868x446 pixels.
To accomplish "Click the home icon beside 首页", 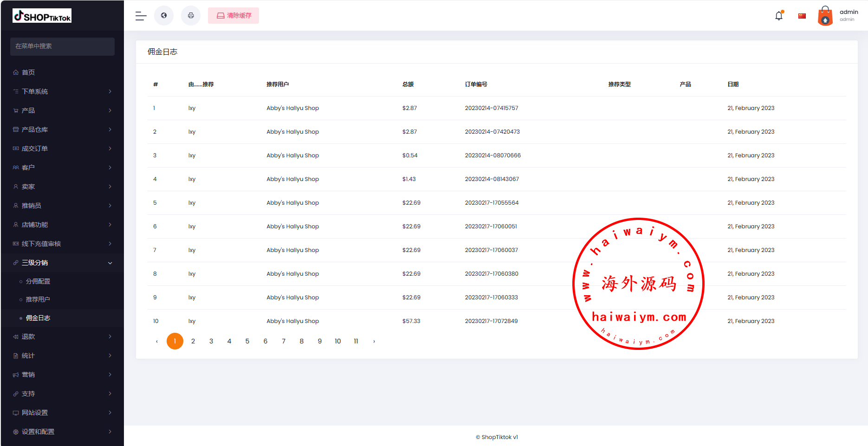I will (x=16, y=72).
